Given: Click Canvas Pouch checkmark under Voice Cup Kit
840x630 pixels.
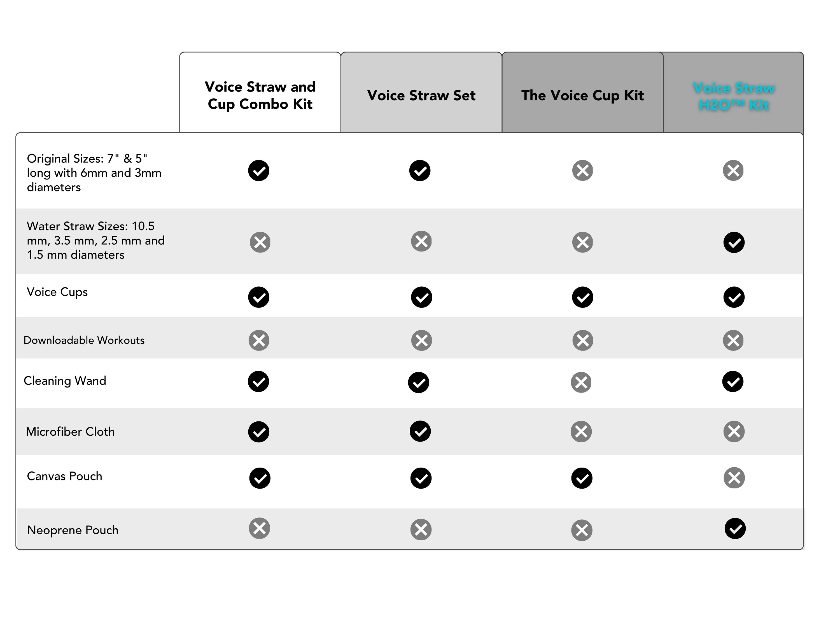Looking at the screenshot, I should 581,478.
